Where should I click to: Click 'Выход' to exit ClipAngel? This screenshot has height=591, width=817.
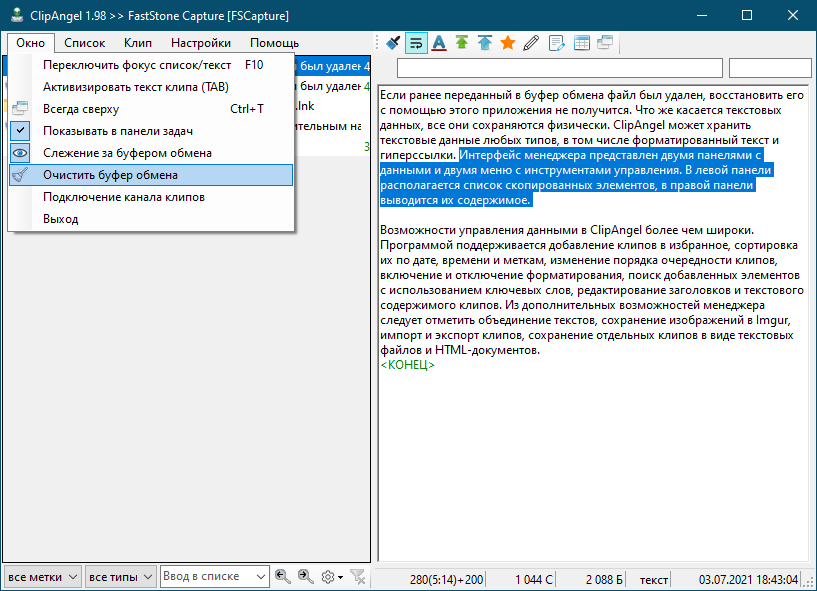[x=151, y=219]
